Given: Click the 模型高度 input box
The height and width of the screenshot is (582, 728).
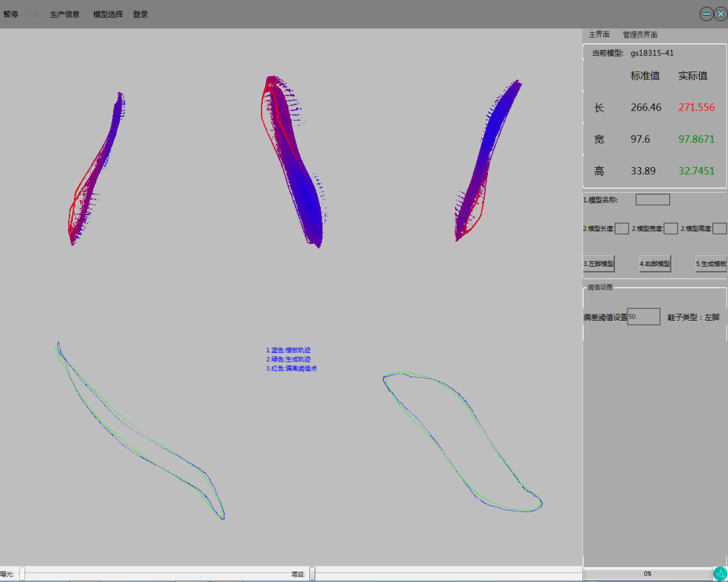Looking at the screenshot, I should click(x=719, y=228).
